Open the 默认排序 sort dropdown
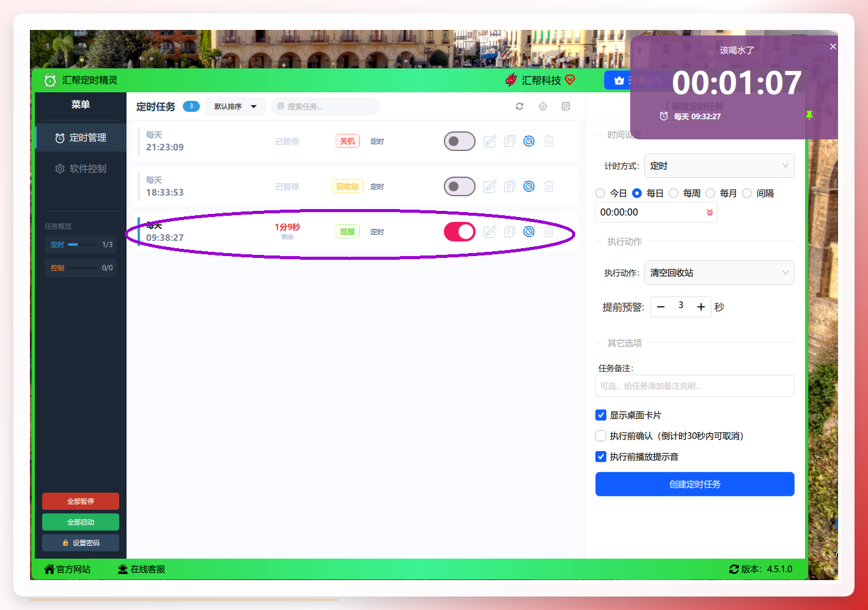 coord(235,106)
